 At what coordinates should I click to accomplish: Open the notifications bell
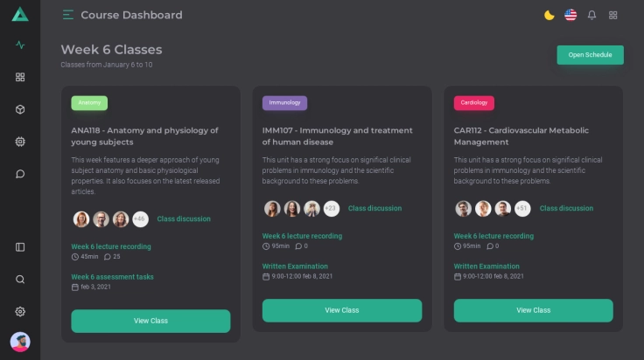pos(592,15)
